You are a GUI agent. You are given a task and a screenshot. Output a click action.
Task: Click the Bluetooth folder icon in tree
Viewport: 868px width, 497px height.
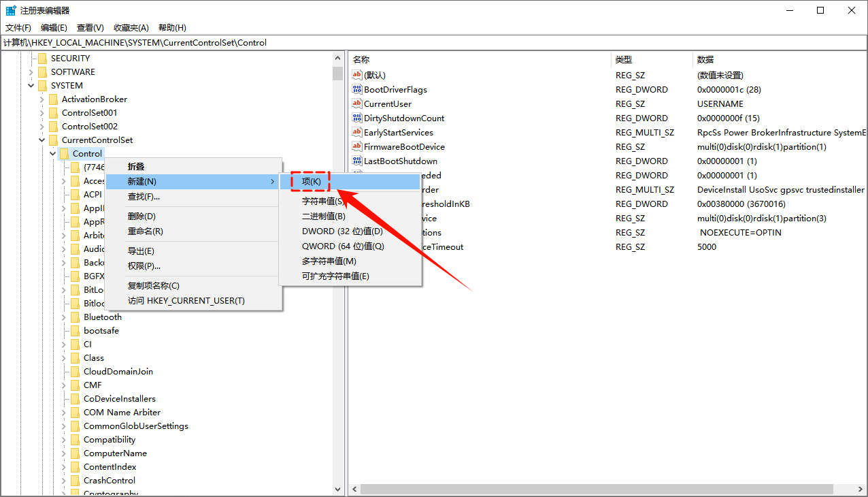pyautogui.click(x=75, y=317)
